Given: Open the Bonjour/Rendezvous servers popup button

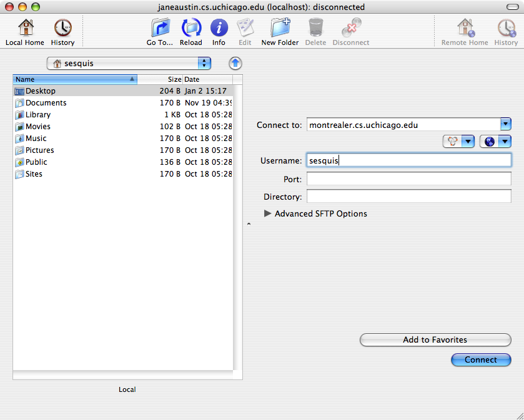Looking at the screenshot, I should [x=458, y=142].
